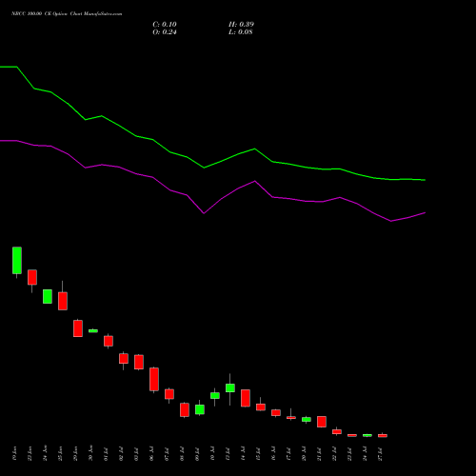Click the close value C: 0.10
This screenshot has height=476, width=476.
pyautogui.click(x=165, y=25)
